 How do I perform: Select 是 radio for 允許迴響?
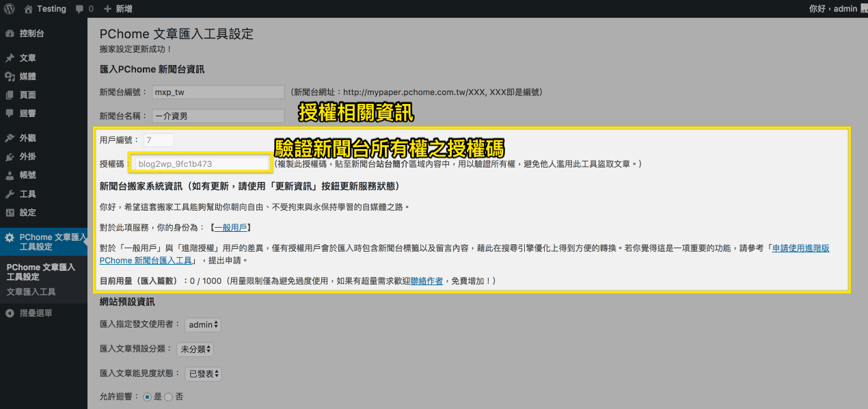147,397
